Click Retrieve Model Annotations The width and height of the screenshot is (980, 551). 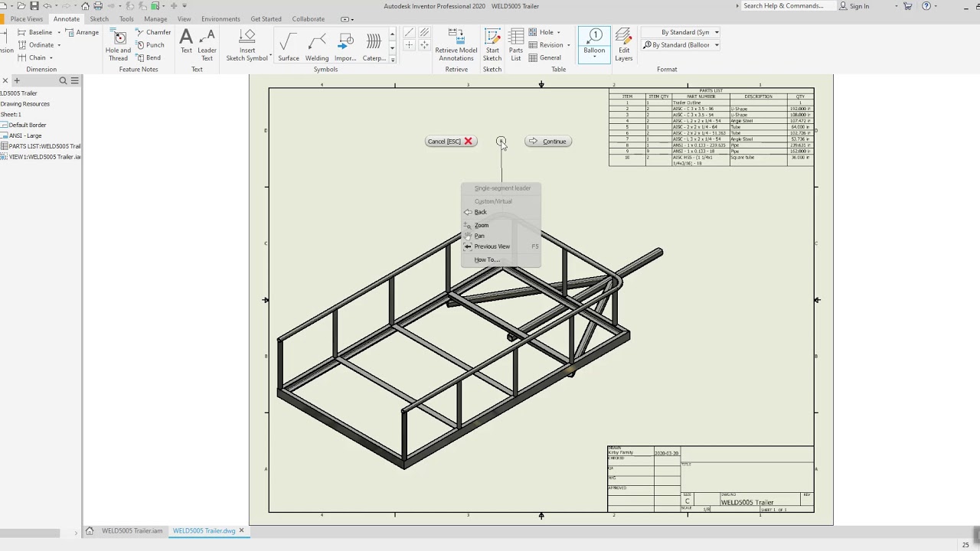(x=456, y=45)
